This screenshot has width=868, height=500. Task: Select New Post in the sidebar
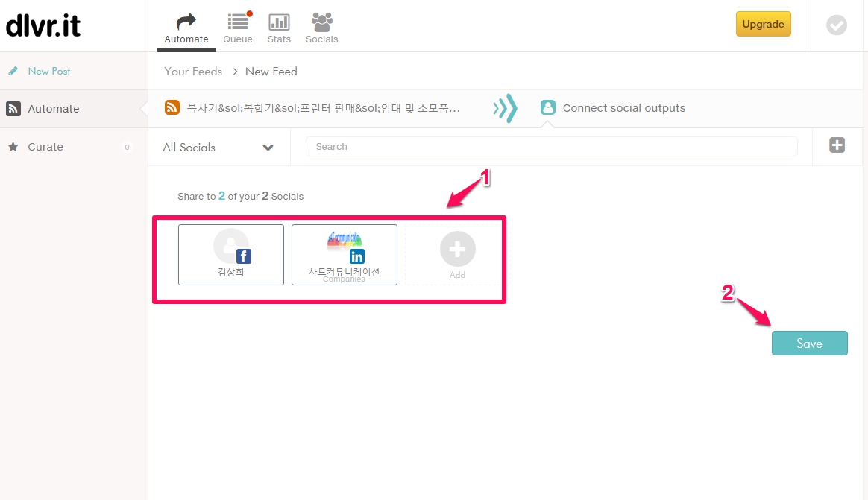48,72
